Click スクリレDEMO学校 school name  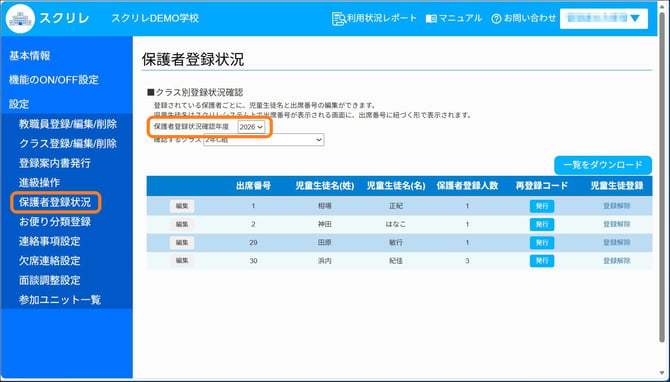point(155,18)
